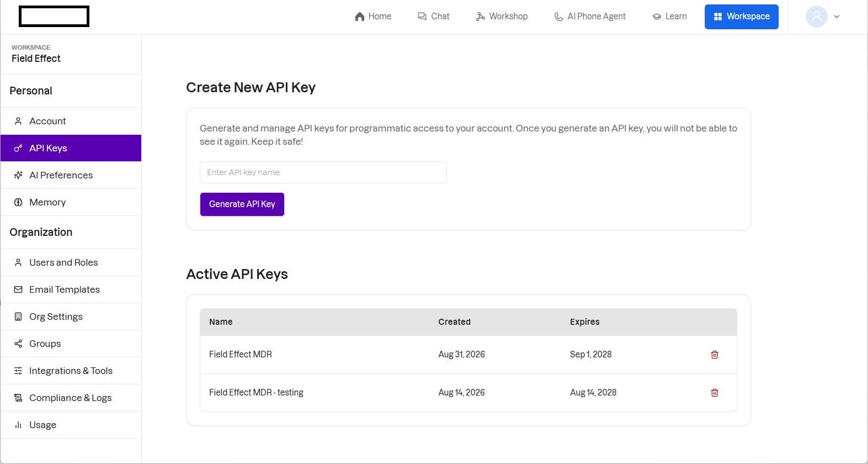Viewport: 868px width, 464px height.
Task: Switch to the Chat tab
Action: 434,17
